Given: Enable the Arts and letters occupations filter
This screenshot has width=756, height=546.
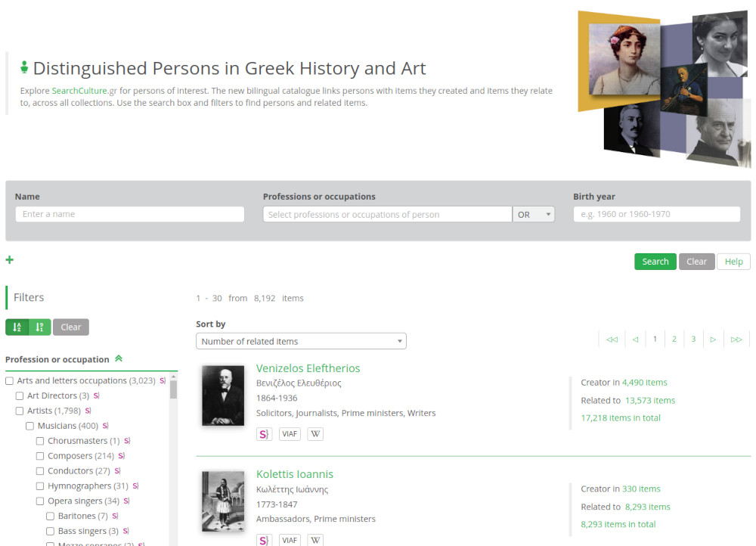Looking at the screenshot, I should pyautogui.click(x=8, y=380).
